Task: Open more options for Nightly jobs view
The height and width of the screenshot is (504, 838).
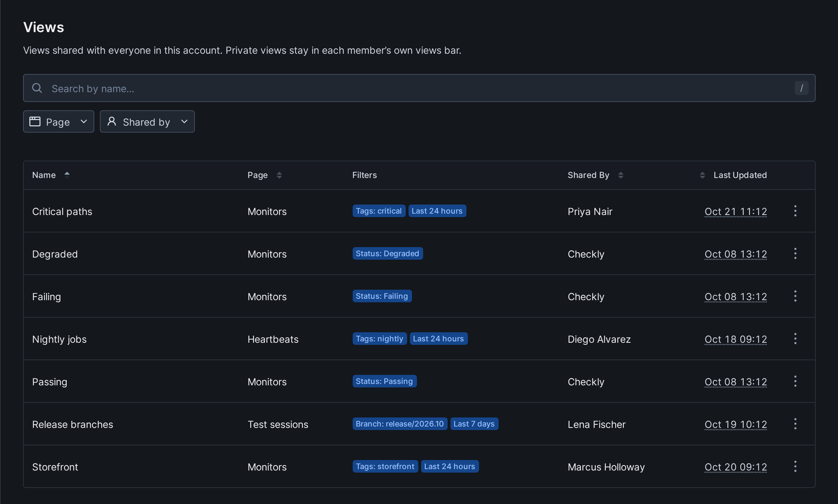Action: tap(795, 339)
